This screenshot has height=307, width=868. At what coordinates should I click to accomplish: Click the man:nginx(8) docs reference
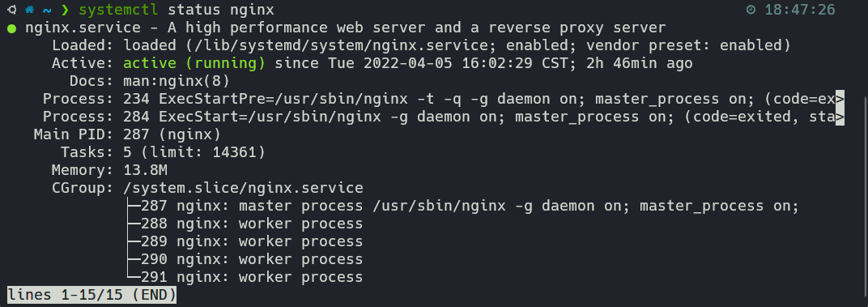click(176, 82)
